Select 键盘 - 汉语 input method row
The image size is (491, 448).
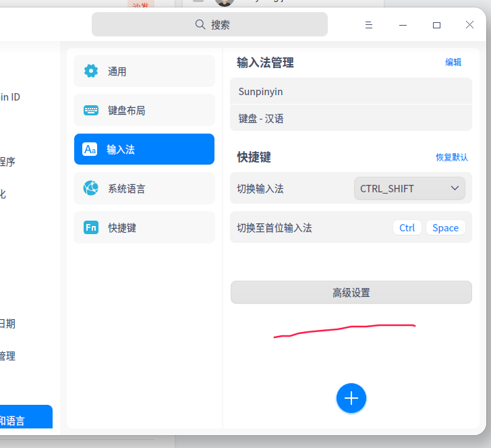(x=351, y=118)
